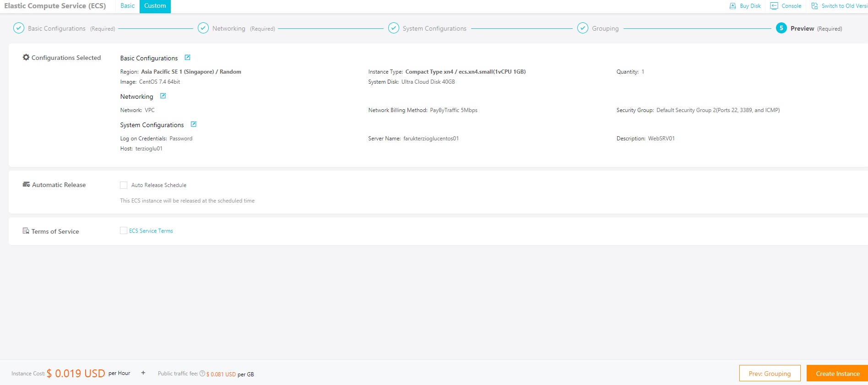Image resolution: width=868 pixels, height=385 pixels.
Task: Click Basic Configurations step checkmark icon
Action: pyautogui.click(x=19, y=28)
